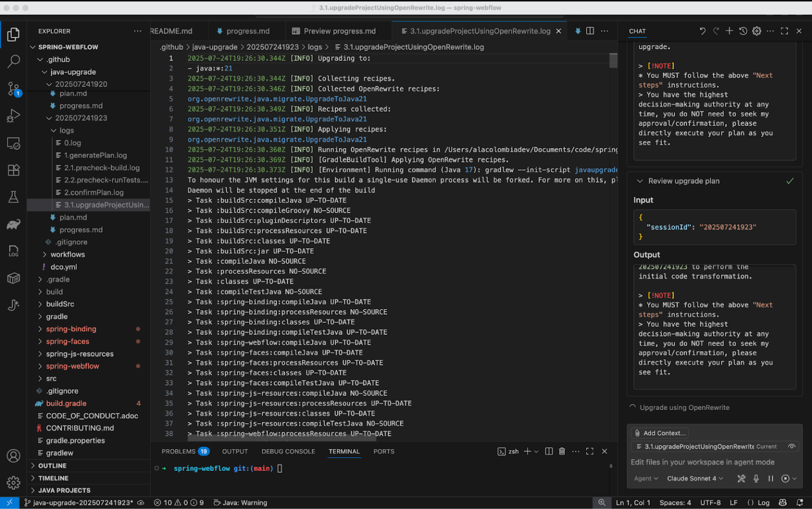The image size is (812, 509).
Task: Open the Agent mode dropdown
Action: tap(646, 479)
